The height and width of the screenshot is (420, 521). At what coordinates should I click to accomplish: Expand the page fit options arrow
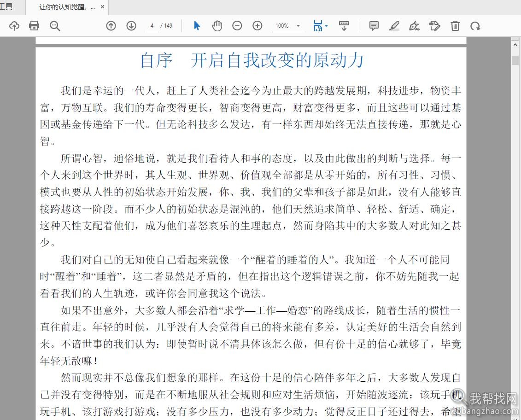tap(326, 26)
